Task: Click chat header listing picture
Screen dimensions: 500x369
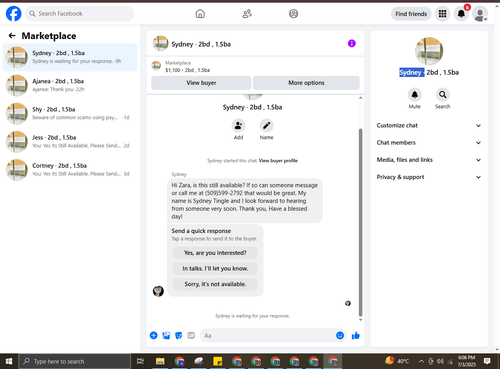Action: pos(161,44)
